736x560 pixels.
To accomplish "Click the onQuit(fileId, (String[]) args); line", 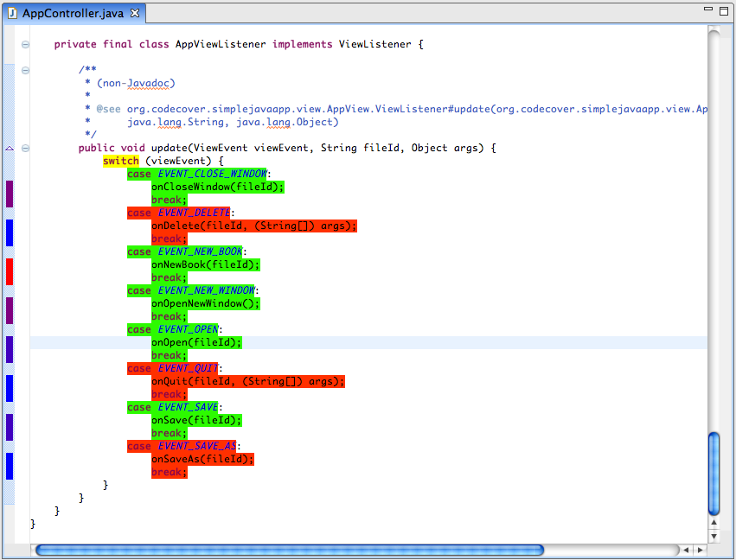I will [248, 382].
